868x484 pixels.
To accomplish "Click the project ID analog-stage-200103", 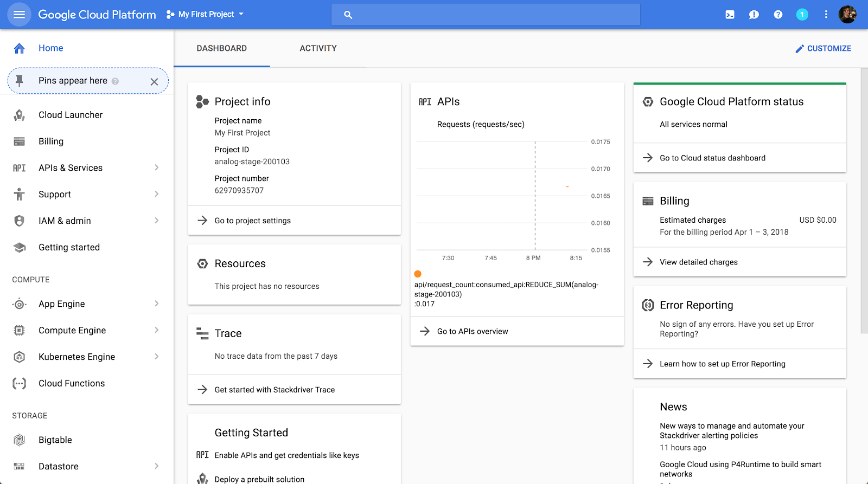I will 252,162.
